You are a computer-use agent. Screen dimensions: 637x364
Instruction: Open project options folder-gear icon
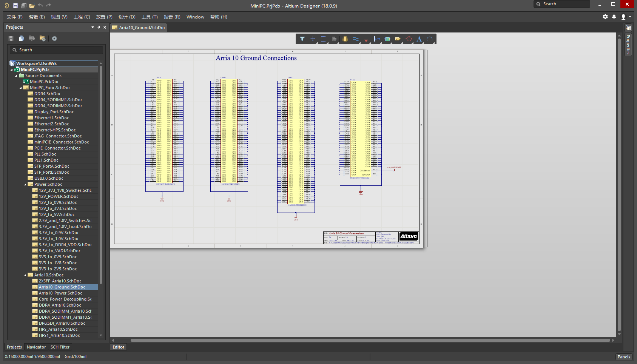tap(42, 39)
